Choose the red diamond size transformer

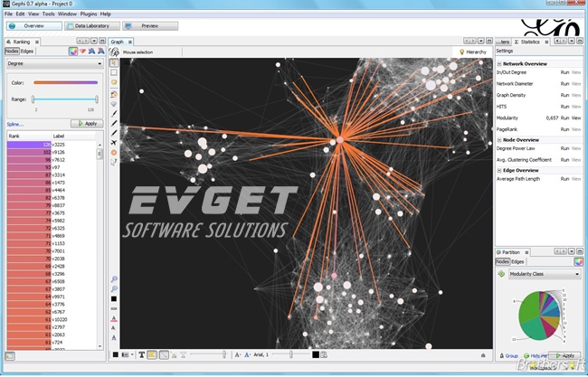click(82, 52)
